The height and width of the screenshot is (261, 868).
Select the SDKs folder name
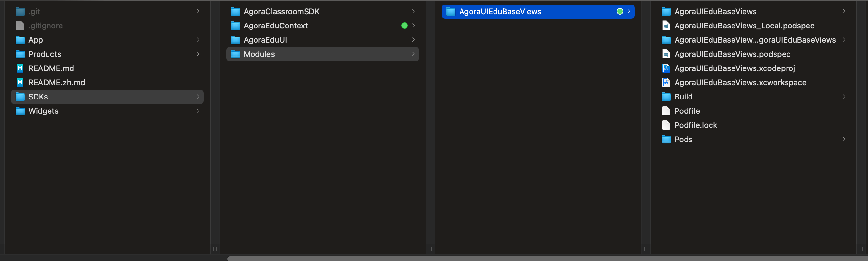(38, 97)
